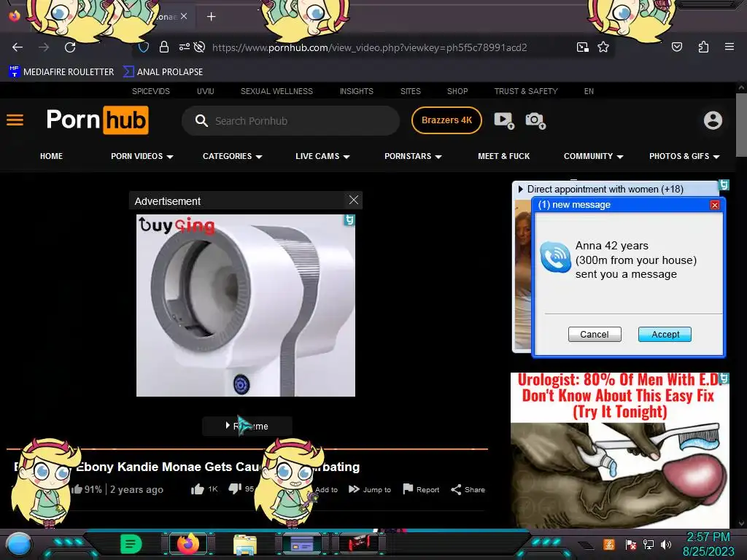Expand the VIDEOS dropdown in navigation

142,156
